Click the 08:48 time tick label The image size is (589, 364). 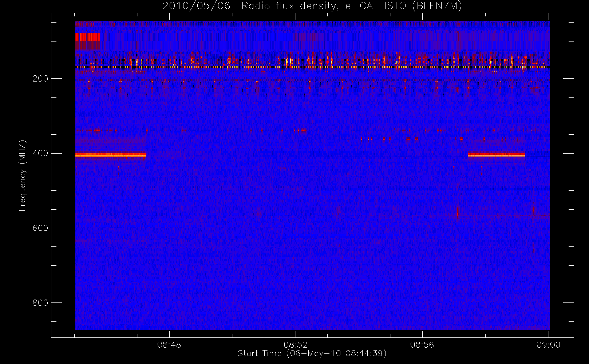[169, 345]
